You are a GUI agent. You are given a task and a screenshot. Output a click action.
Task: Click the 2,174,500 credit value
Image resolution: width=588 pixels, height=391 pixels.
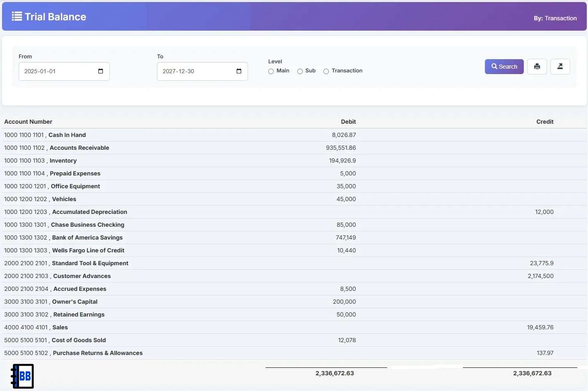coord(540,276)
